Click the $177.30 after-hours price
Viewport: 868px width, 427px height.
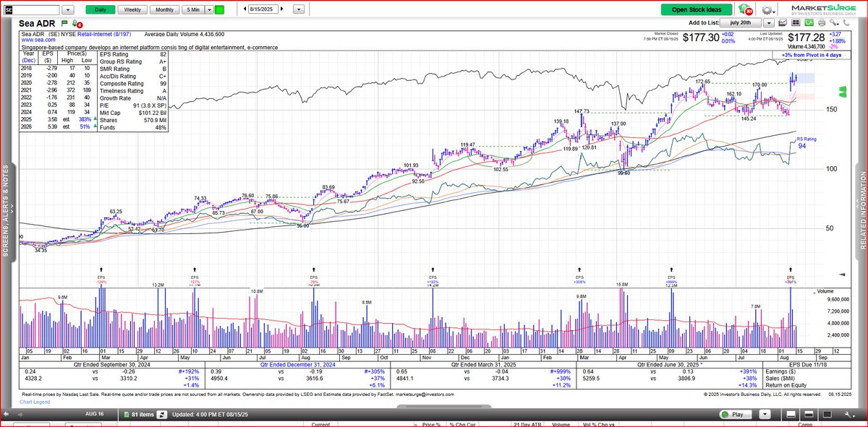700,38
